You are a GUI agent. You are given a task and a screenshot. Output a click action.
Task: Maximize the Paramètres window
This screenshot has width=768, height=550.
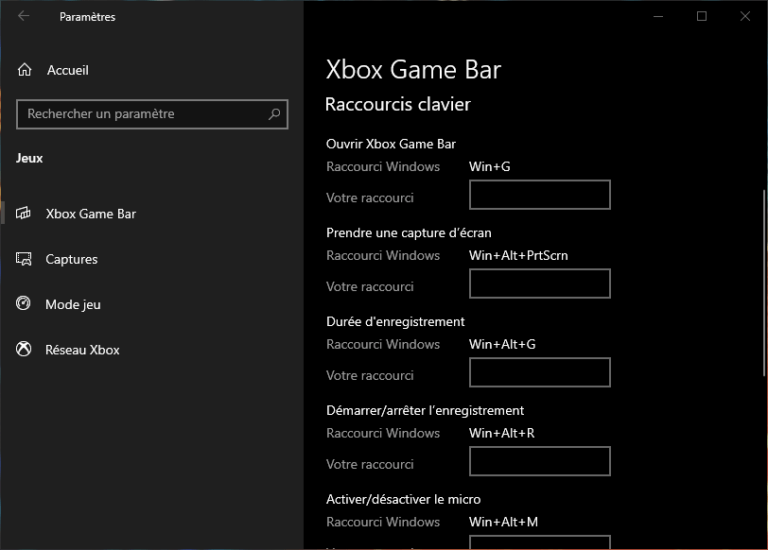pyautogui.click(x=702, y=16)
